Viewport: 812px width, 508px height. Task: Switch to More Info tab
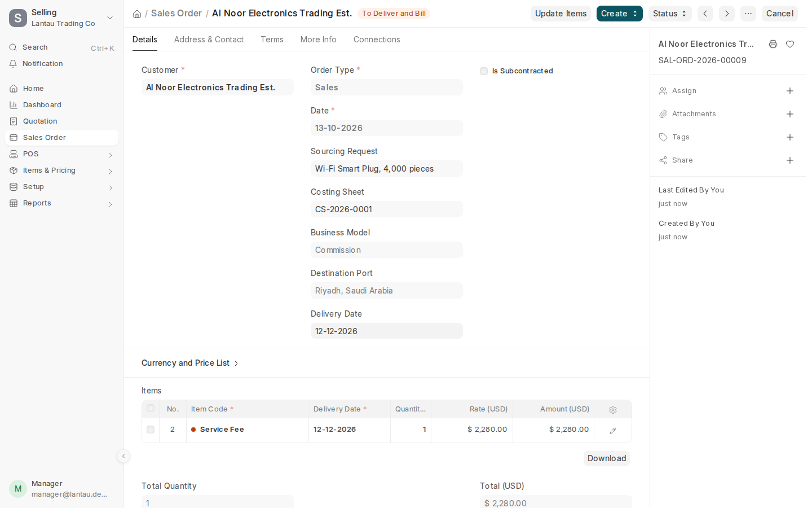click(x=318, y=40)
